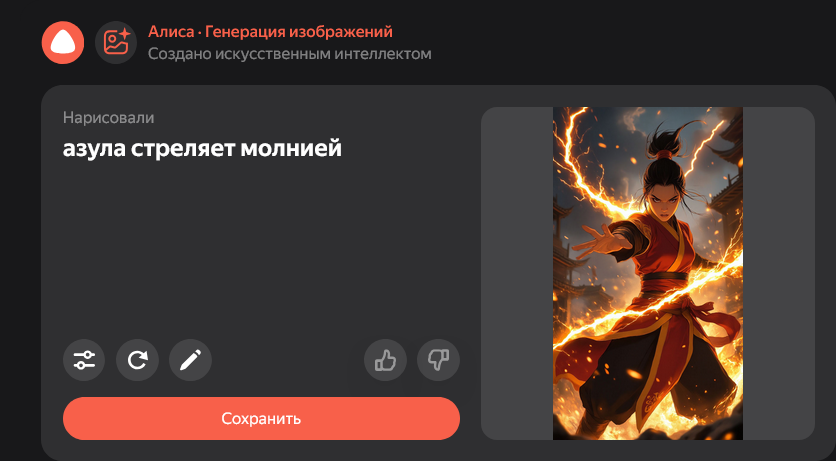Click the image generation sparkle icon
Viewport: 836px width, 461px height.
[x=116, y=43]
